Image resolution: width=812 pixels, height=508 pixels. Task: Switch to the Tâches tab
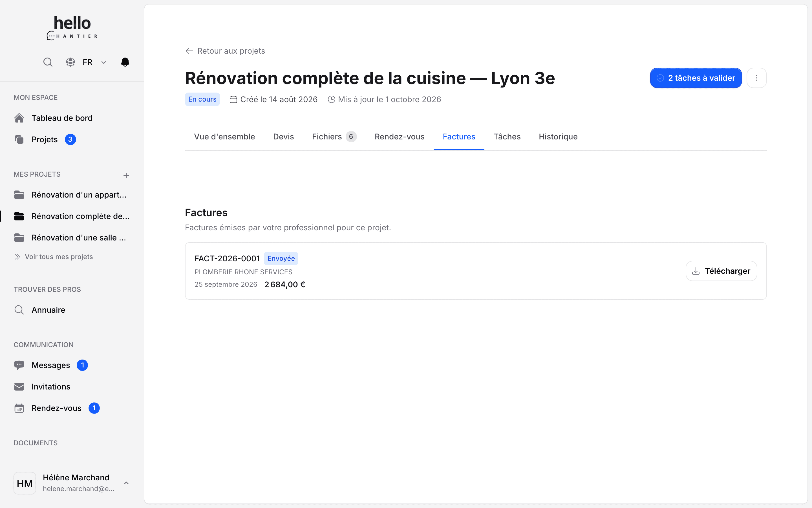(x=507, y=137)
